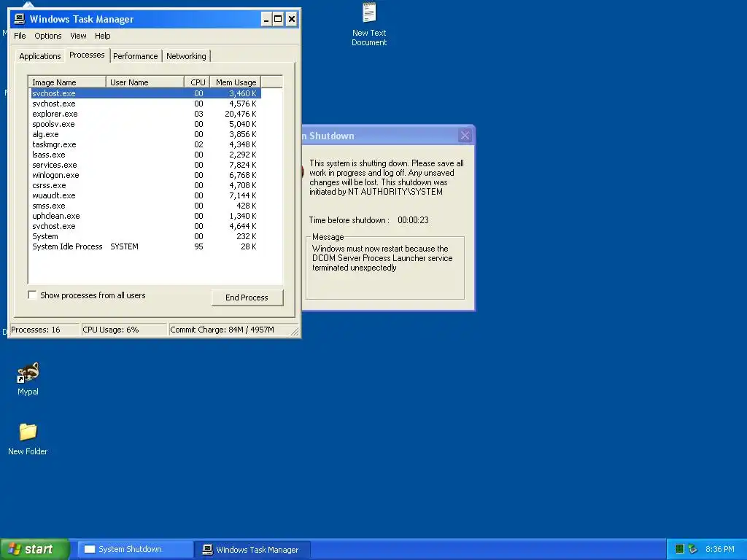
Task: Enable Show processes from all users checkbox
Action: point(32,295)
